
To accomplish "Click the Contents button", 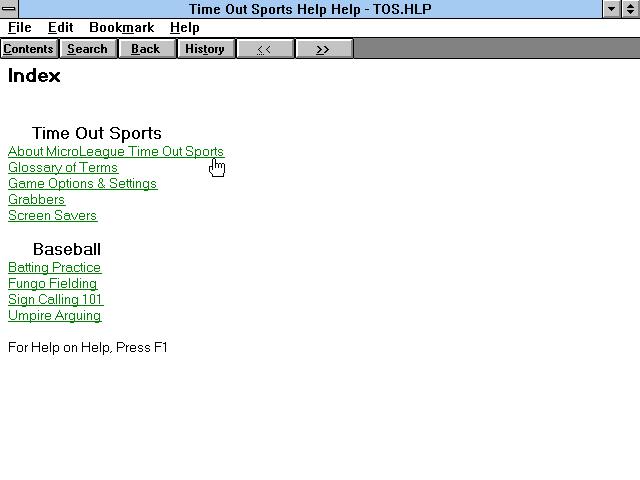I will (x=29, y=49).
